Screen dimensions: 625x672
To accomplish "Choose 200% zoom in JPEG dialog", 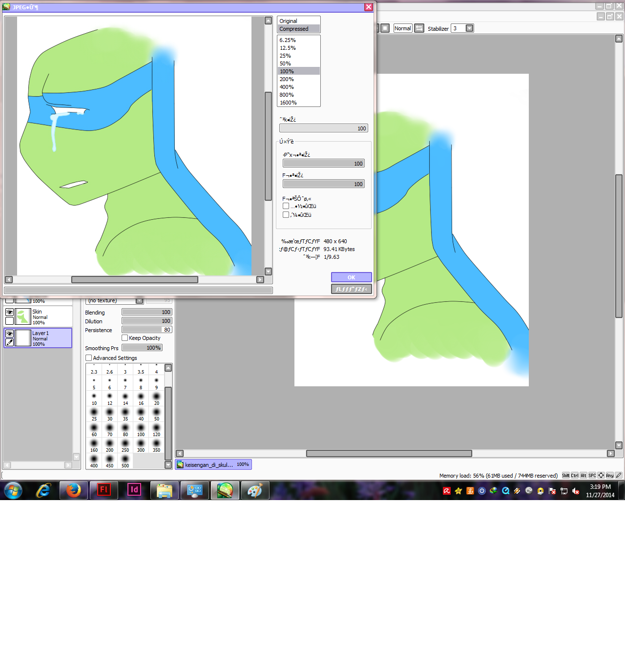I will [299, 79].
